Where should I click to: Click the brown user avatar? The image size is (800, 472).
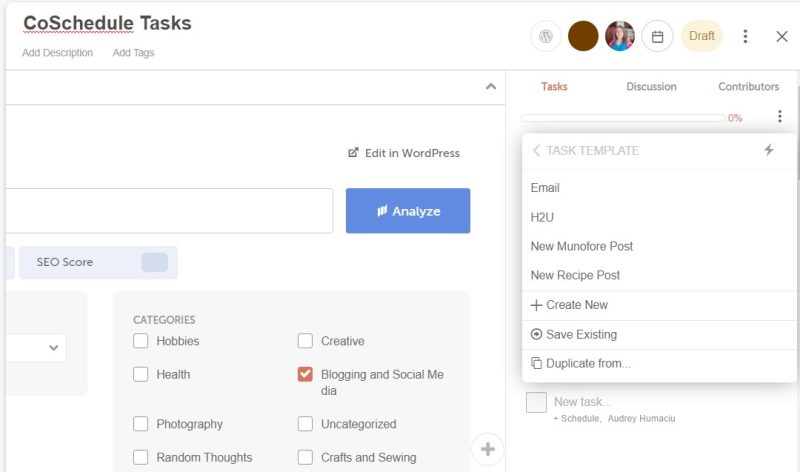(x=583, y=36)
